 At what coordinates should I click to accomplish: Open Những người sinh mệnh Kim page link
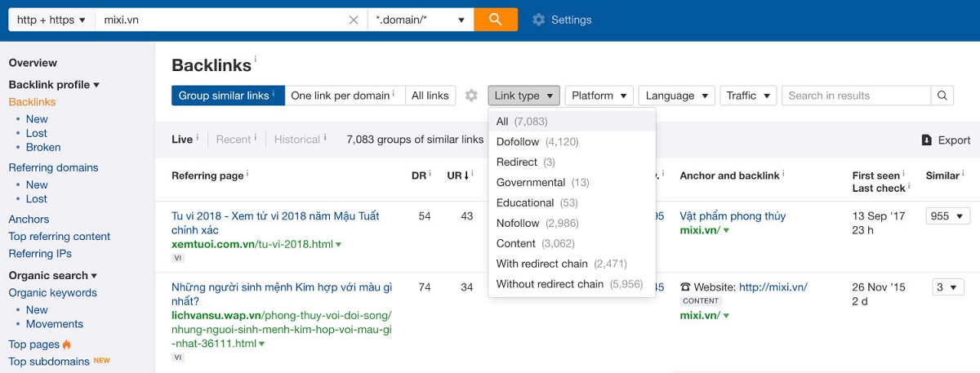(282, 294)
